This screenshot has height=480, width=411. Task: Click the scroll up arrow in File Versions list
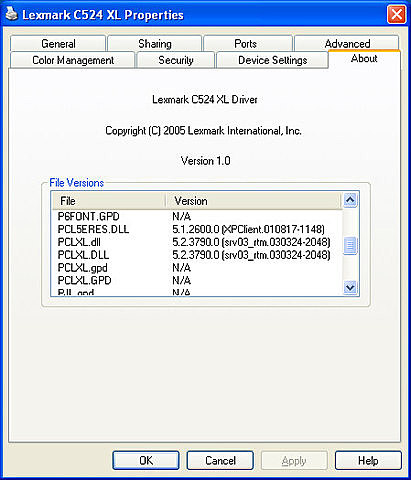[x=350, y=200]
